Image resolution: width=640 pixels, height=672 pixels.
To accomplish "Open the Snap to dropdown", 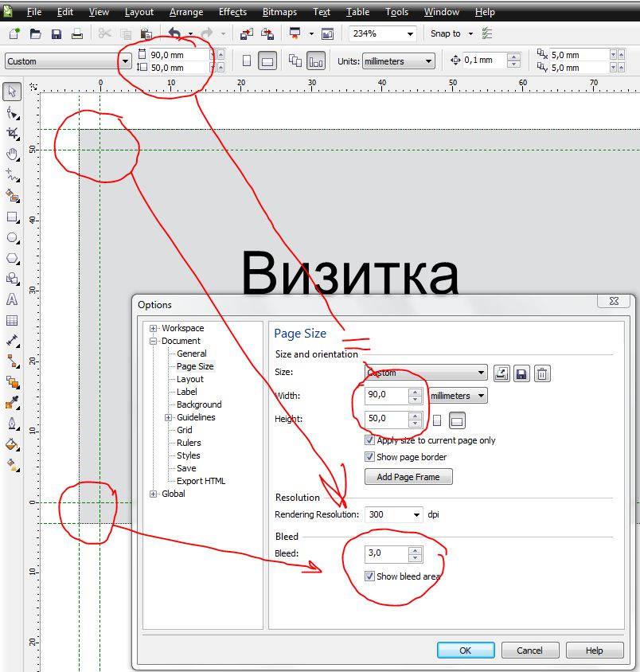I will (x=470, y=34).
